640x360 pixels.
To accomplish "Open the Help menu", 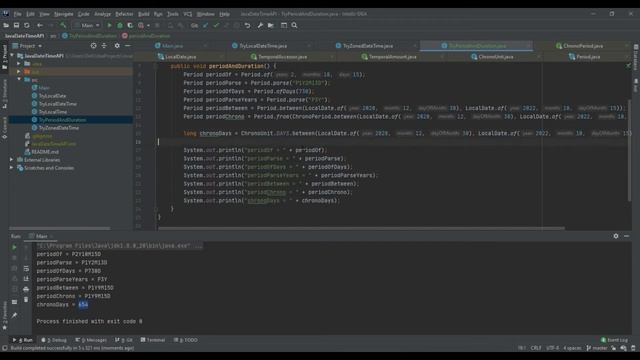I will point(224,14).
